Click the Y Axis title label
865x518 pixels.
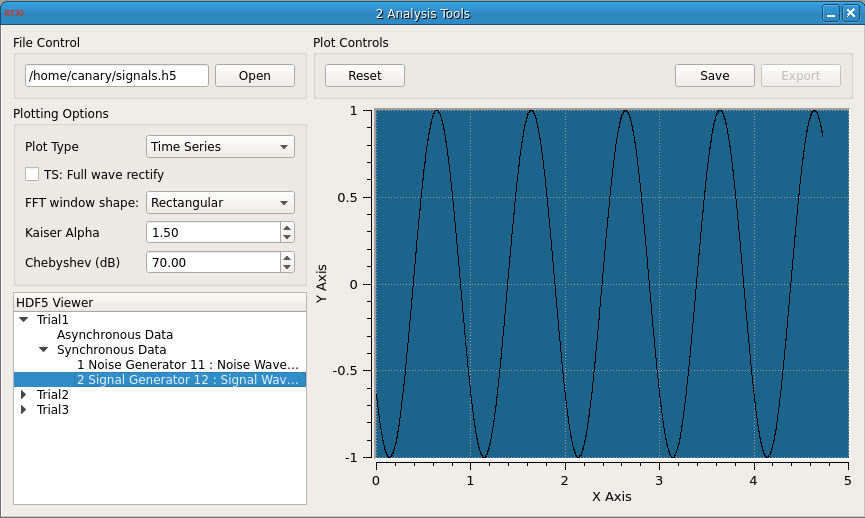tap(322, 283)
